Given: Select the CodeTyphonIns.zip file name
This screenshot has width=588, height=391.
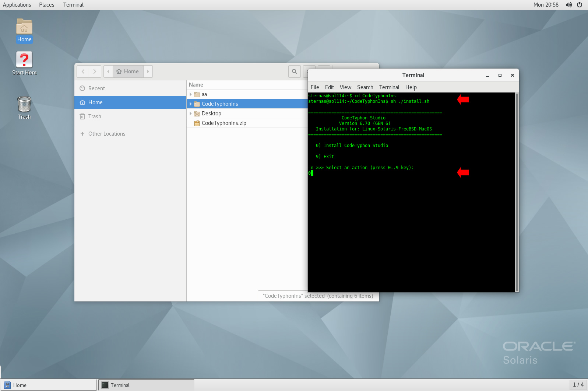Looking at the screenshot, I should click(x=224, y=123).
